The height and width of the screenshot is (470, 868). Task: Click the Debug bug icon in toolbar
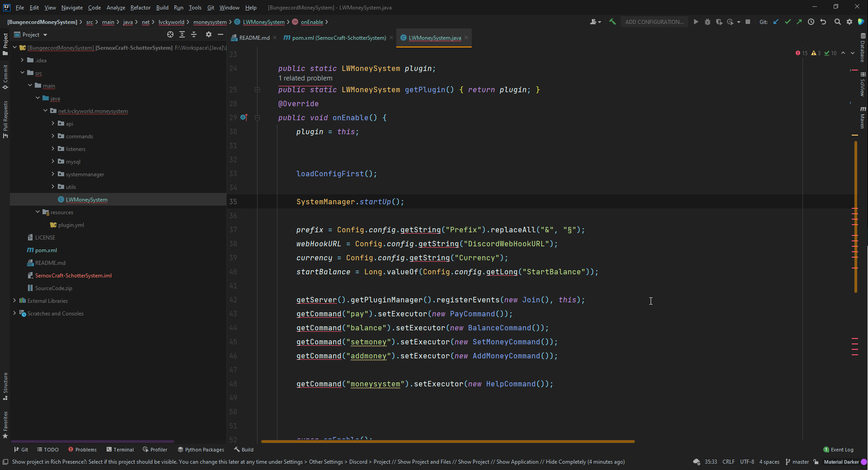click(708, 22)
